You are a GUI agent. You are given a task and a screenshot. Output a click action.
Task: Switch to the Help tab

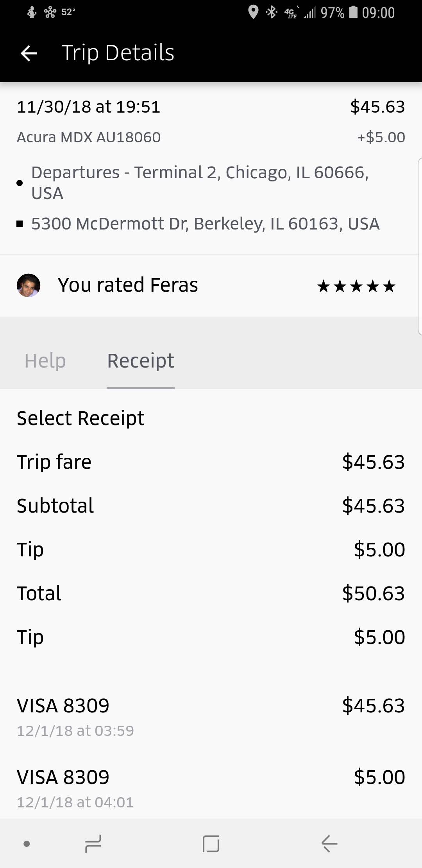[x=45, y=360]
